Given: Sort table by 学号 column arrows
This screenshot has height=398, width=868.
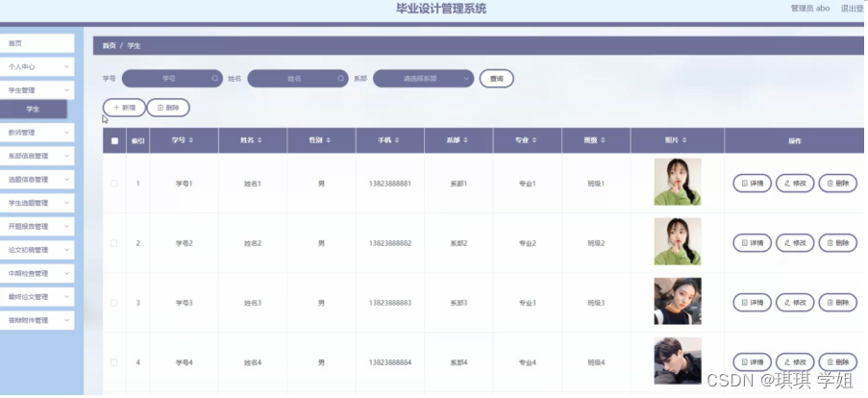Looking at the screenshot, I should (191, 140).
